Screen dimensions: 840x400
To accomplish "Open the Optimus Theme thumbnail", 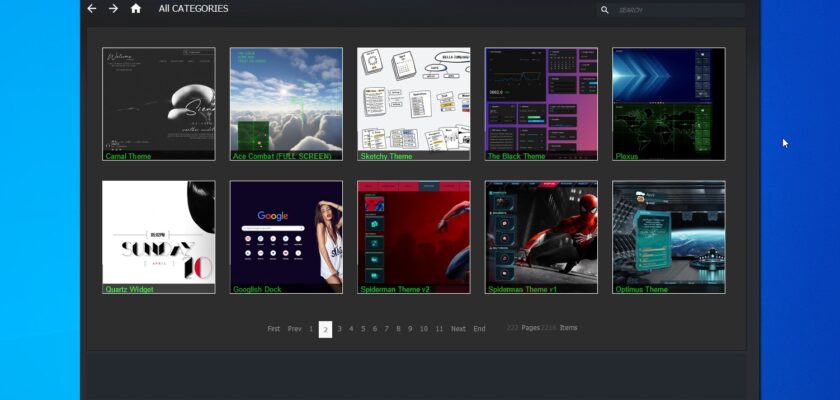I will tap(668, 236).
